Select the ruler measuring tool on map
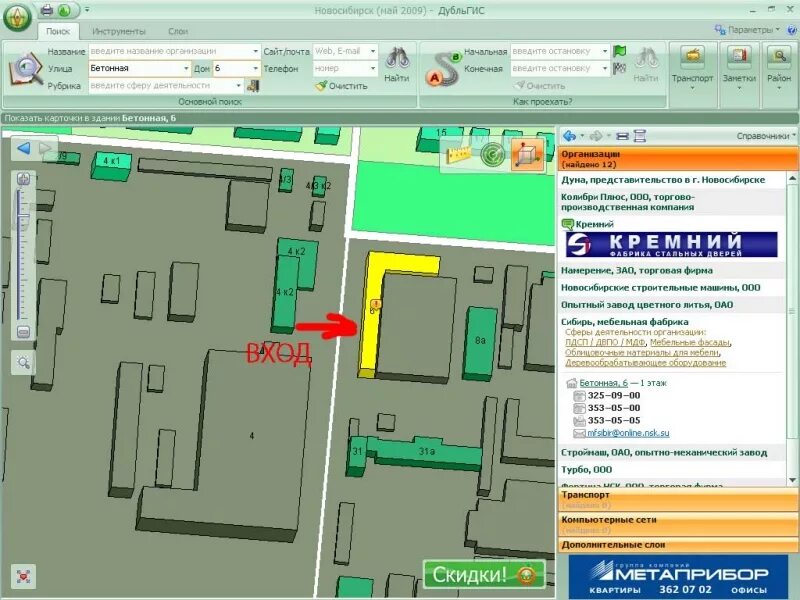This screenshot has width=800, height=600. [x=459, y=154]
